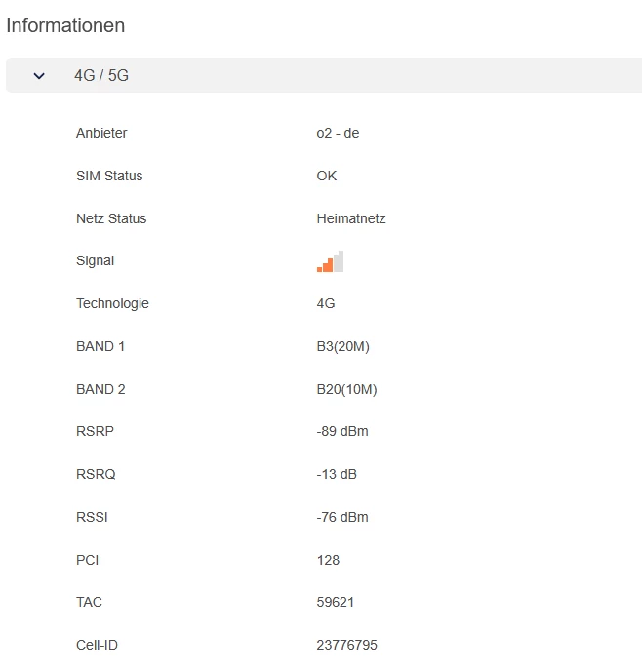The width and height of the screenshot is (642, 672).
Task: Click the Informationen heading
Action: click(x=65, y=25)
